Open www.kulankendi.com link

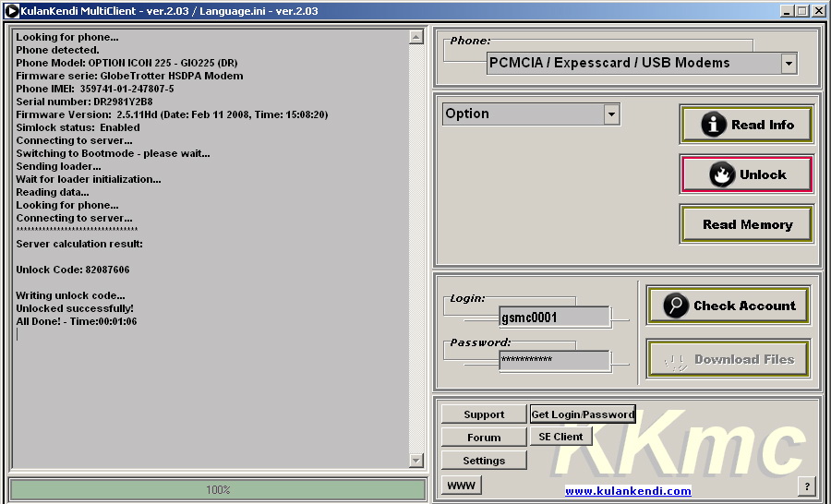coord(628,491)
